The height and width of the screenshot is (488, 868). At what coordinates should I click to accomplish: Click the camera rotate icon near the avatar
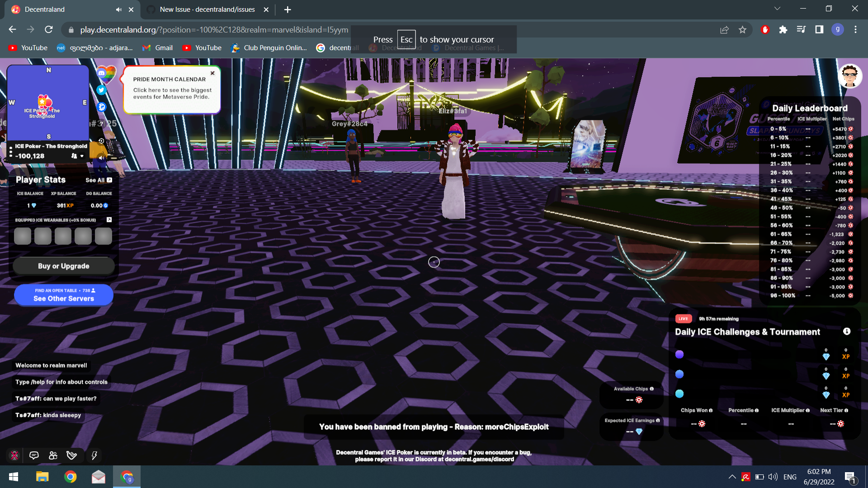coord(101,141)
